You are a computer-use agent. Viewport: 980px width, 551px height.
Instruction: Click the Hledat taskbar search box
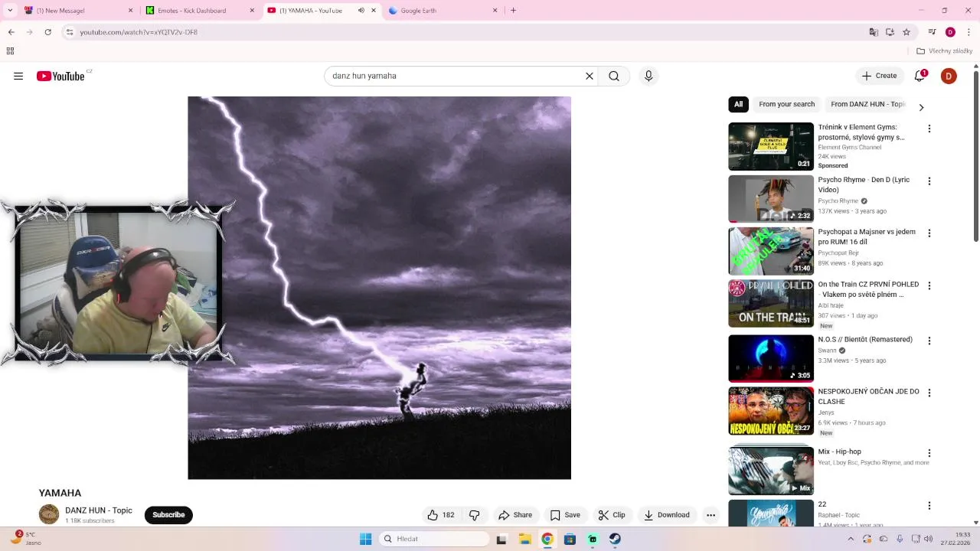(434, 539)
